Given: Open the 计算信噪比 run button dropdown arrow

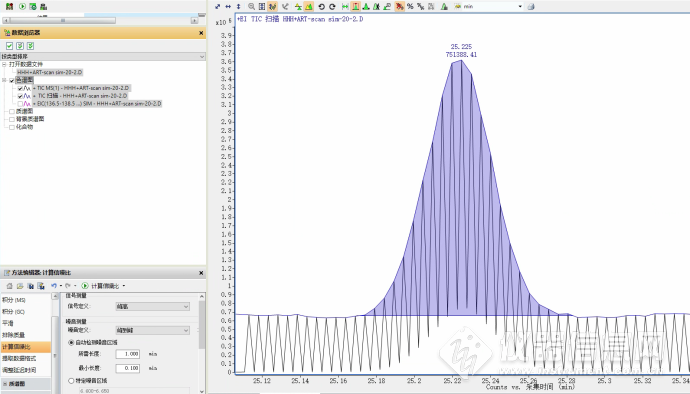Looking at the screenshot, I should pyautogui.click(x=124, y=286).
